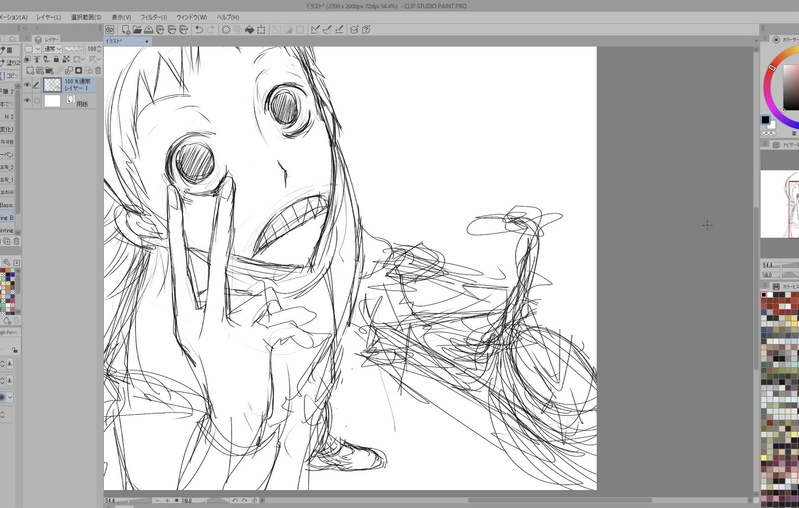Expand the mask enable dropdown arrow
The image size is (799, 508).
(83, 59)
